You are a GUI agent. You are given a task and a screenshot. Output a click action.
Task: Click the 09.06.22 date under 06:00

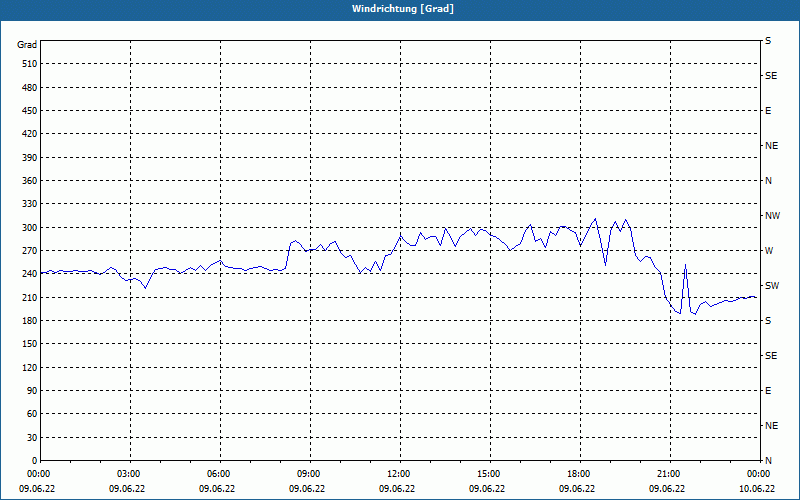pos(217,488)
